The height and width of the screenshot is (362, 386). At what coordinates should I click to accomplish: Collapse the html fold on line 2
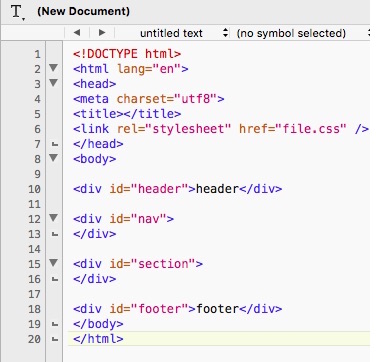[53, 68]
